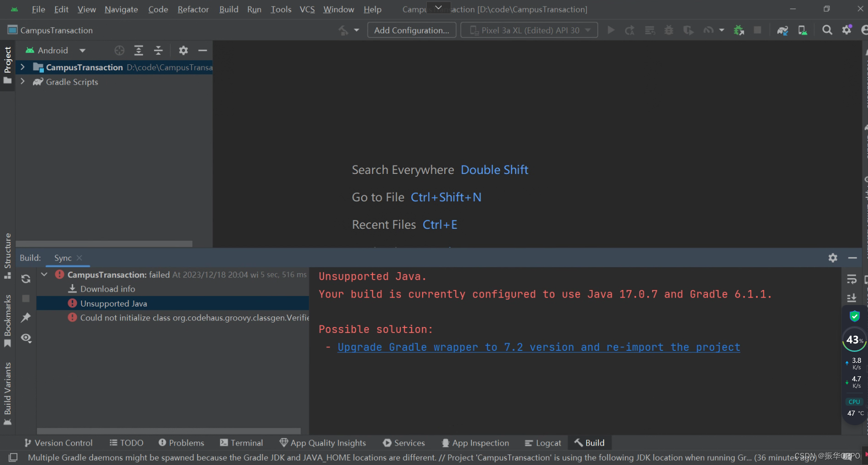Open Android project view dropdown

coord(56,50)
